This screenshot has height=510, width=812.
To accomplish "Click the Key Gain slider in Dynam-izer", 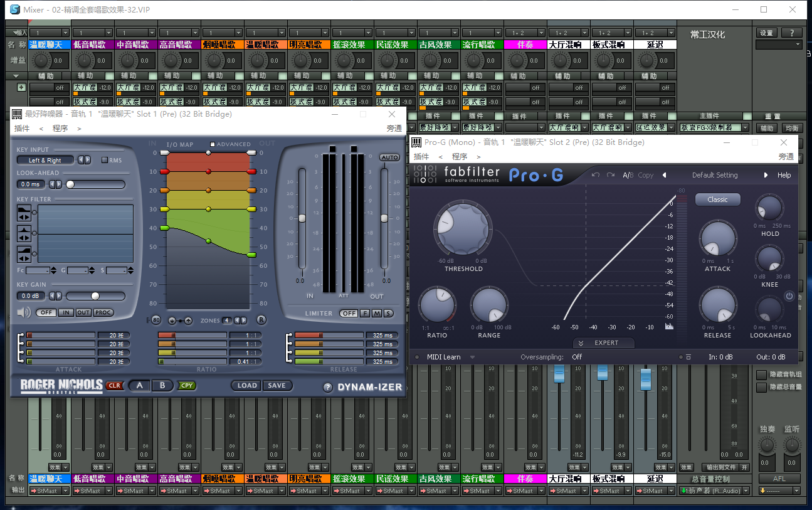I will [x=96, y=296].
